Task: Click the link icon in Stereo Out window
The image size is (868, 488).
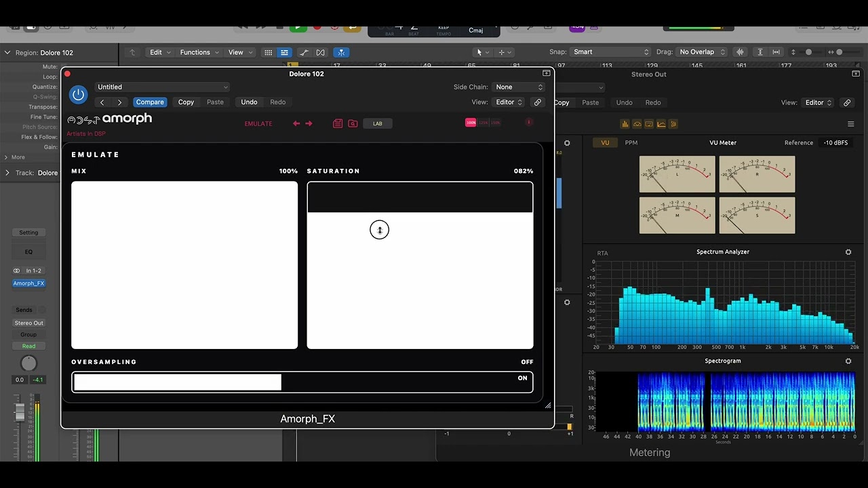Action: coord(847,103)
